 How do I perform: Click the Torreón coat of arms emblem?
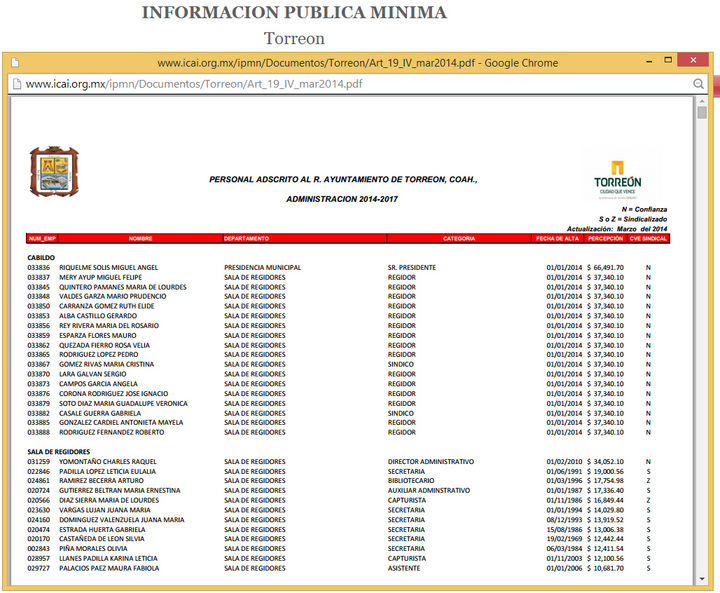coord(53,171)
